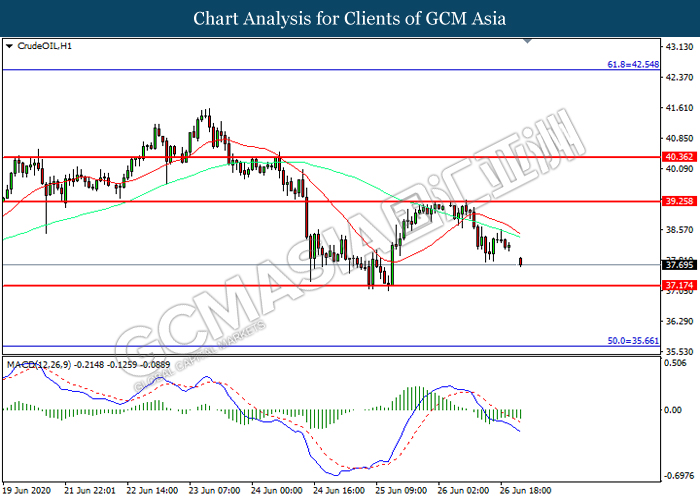Click the Chart Analysis for Clients of GCM Asia title
The image size is (700, 500).
tap(350, 18)
